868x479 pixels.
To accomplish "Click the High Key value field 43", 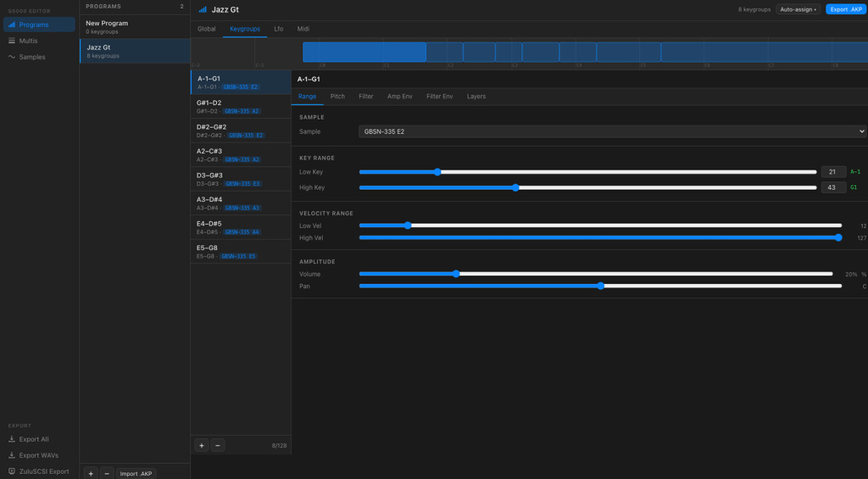I will [x=834, y=187].
